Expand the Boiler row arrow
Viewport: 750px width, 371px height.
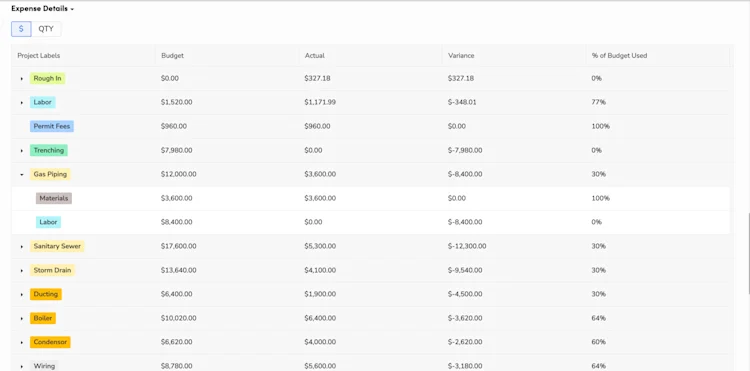click(x=22, y=318)
